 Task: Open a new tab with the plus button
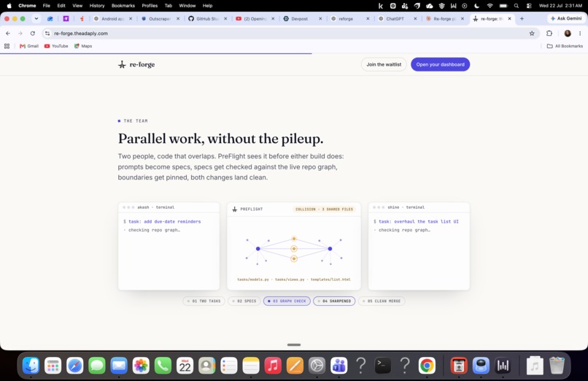click(x=522, y=18)
